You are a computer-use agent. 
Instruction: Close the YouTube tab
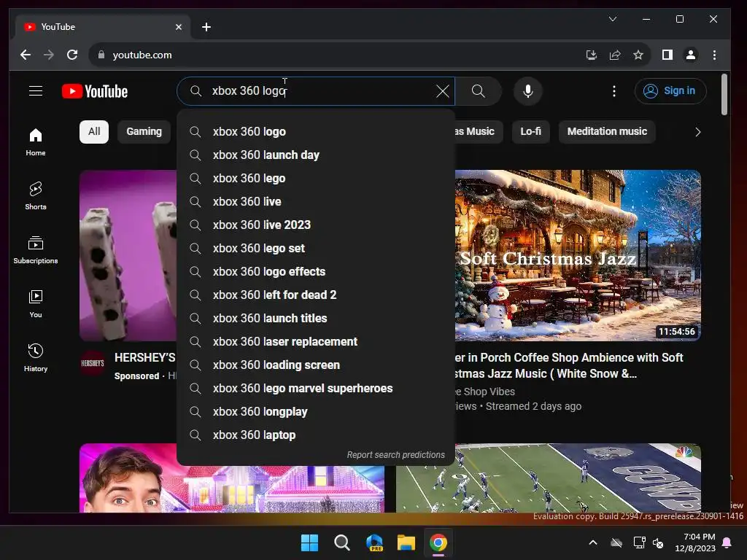[x=179, y=27]
